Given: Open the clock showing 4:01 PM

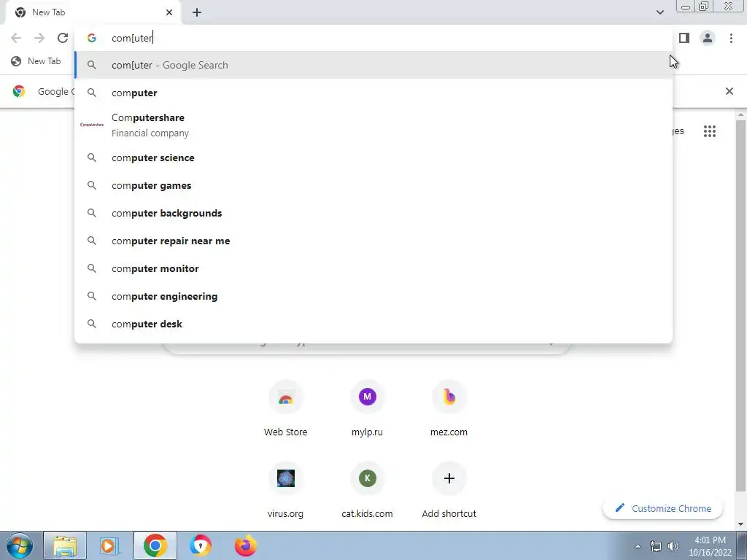Looking at the screenshot, I should [710, 546].
